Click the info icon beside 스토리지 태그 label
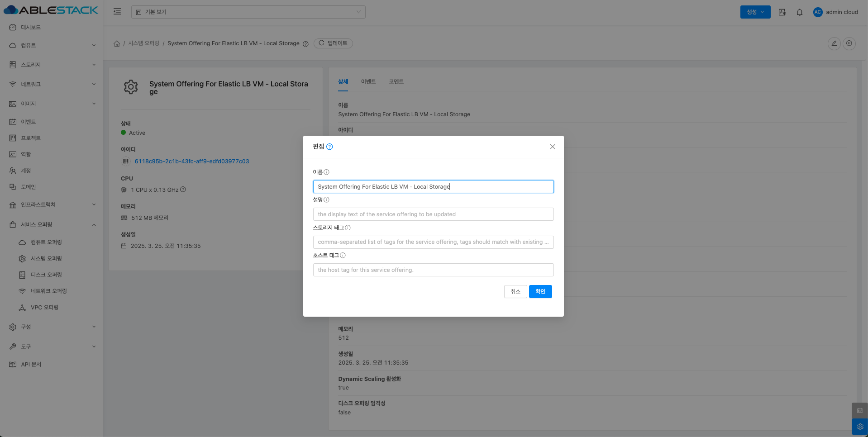The height and width of the screenshot is (437, 868). pyautogui.click(x=348, y=228)
